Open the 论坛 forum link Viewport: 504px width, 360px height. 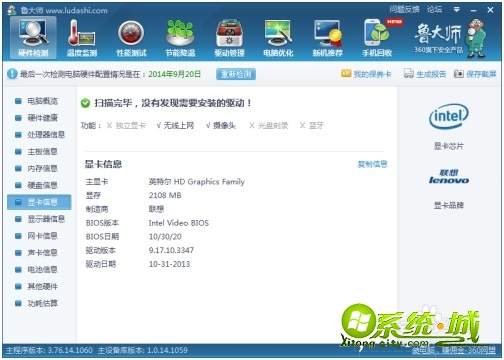coord(434,10)
